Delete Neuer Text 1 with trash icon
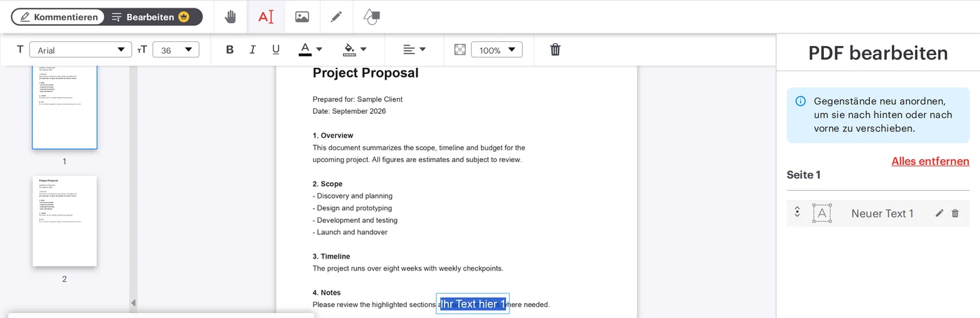 coord(955,213)
